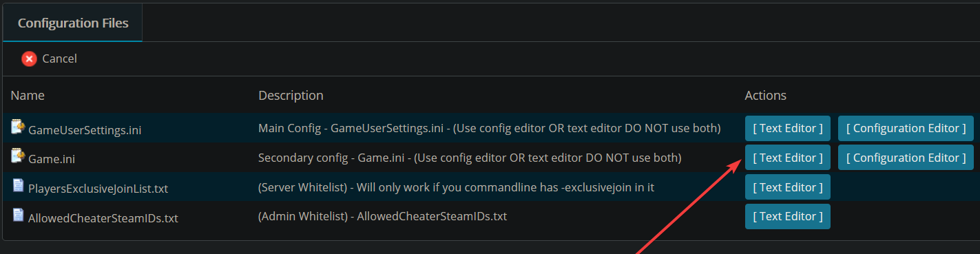
Task: Open Text Editor for GameUserSettings.ini
Action: (x=788, y=128)
